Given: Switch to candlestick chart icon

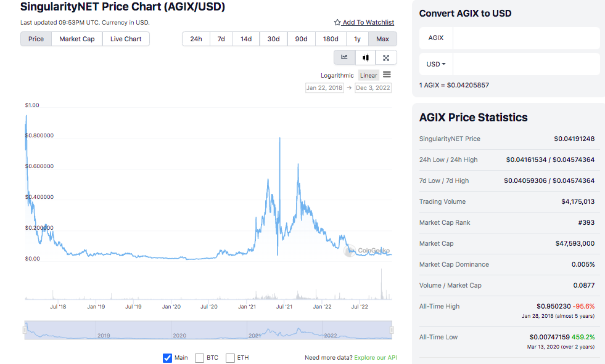Looking at the screenshot, I should pyautogui.click(x=365, y=57).
